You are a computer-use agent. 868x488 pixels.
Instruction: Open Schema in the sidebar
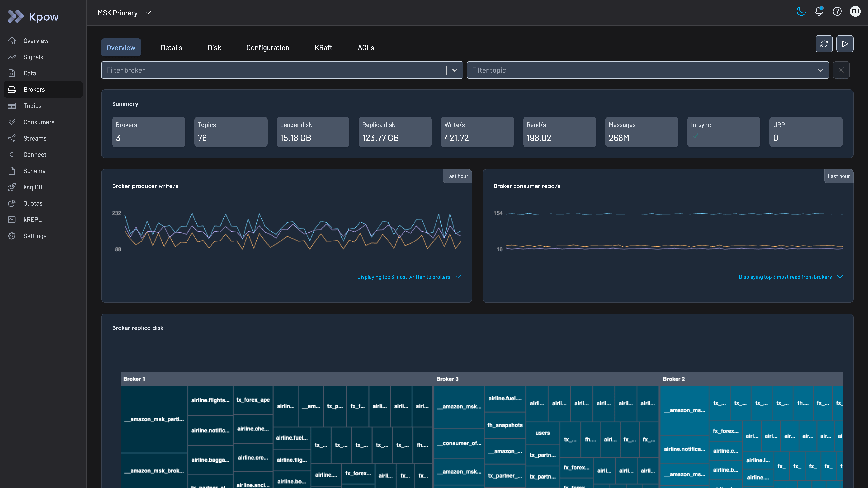tap(43, 171)
